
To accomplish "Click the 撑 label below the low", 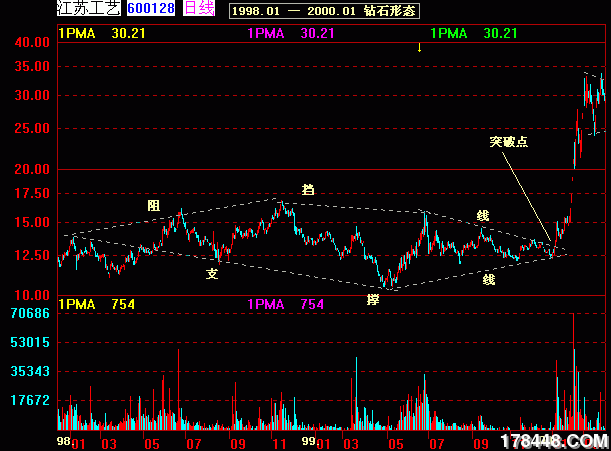I will (x=373, y=299).
